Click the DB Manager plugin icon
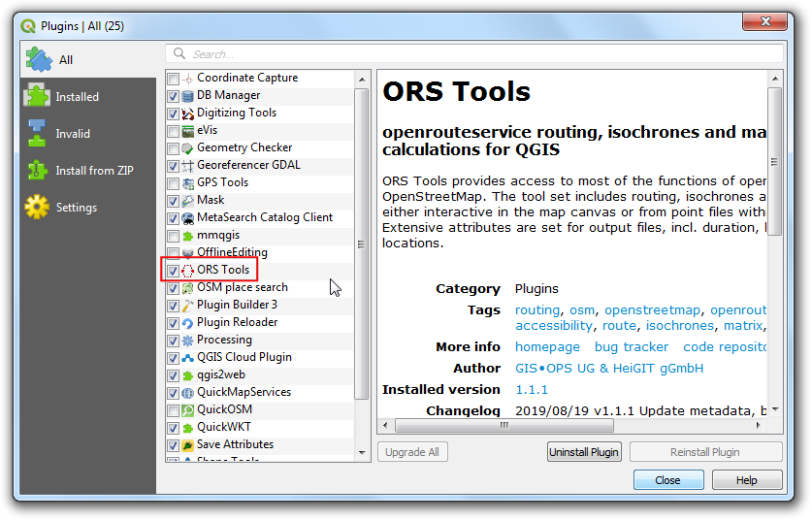 [x=187, y=95]
